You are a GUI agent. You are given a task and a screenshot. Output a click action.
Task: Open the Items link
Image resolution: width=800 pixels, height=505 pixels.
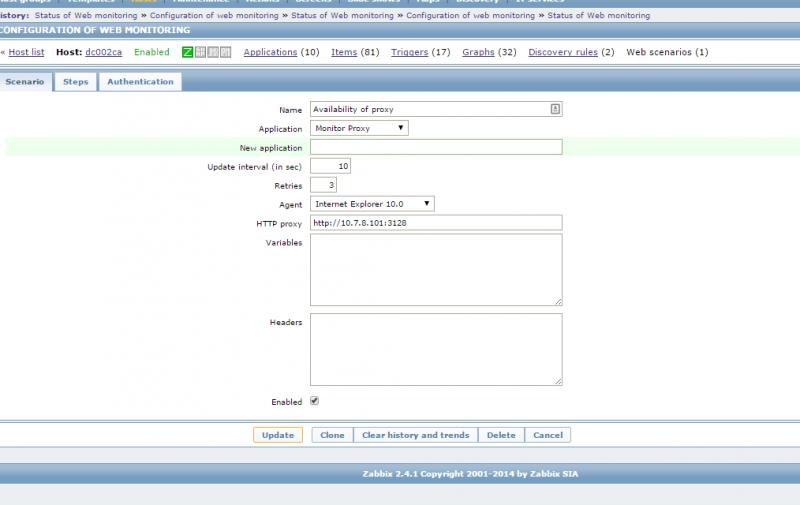point(344,52)
